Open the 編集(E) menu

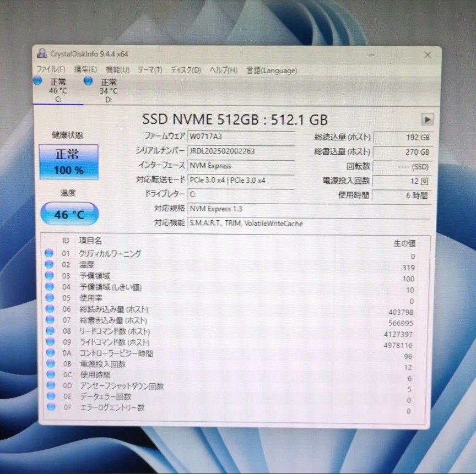(x=85, y=70)
